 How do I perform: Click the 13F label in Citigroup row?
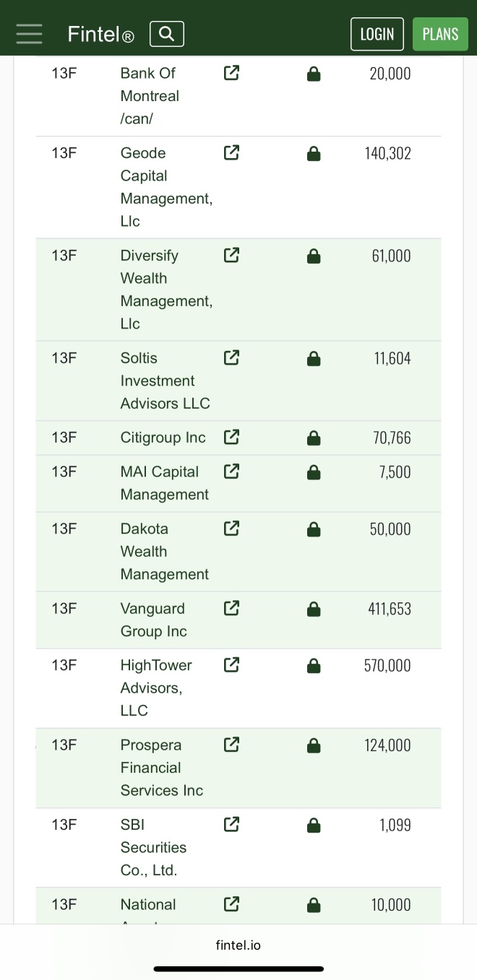[x=64, y=438]
